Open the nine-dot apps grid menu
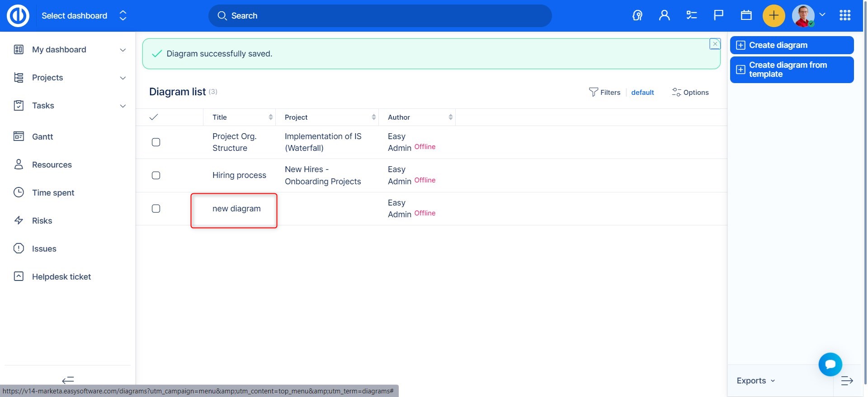The width and height of the screenshot is (868, 397). [x=844, y=16]
